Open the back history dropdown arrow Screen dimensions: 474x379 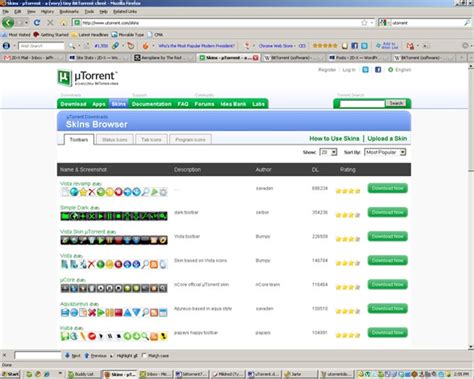click(x=26, y=23)
